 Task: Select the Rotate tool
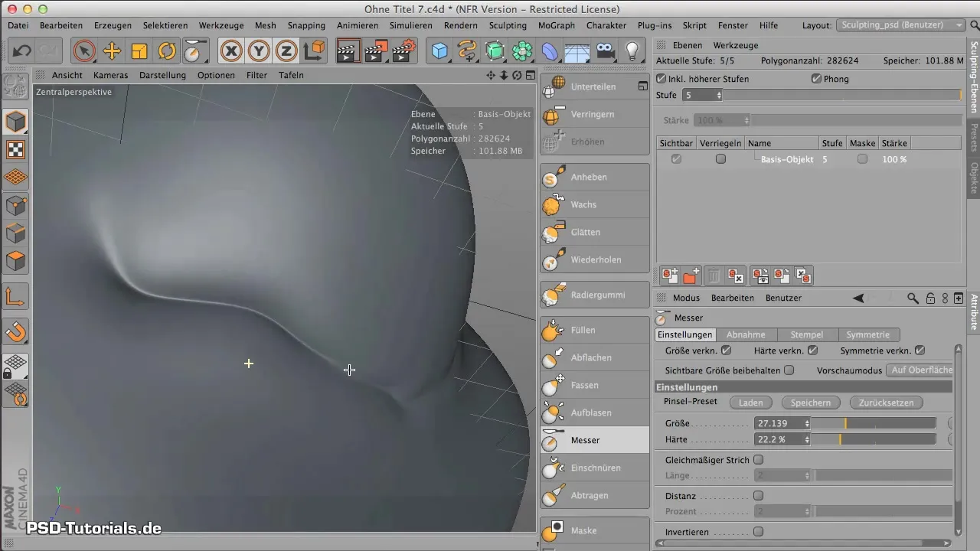(167, 52)
